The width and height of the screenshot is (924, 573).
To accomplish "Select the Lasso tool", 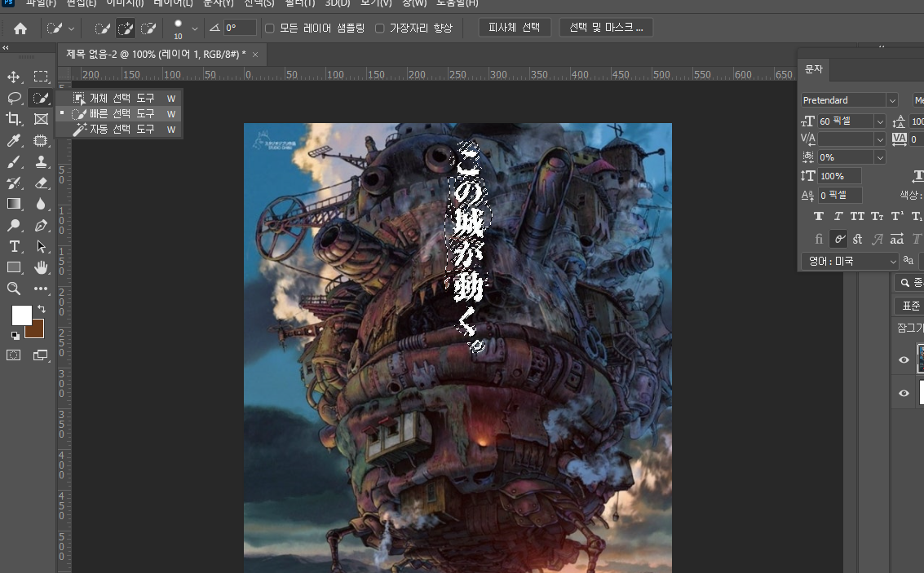I will pyautogui.click(x=14, y=98).
